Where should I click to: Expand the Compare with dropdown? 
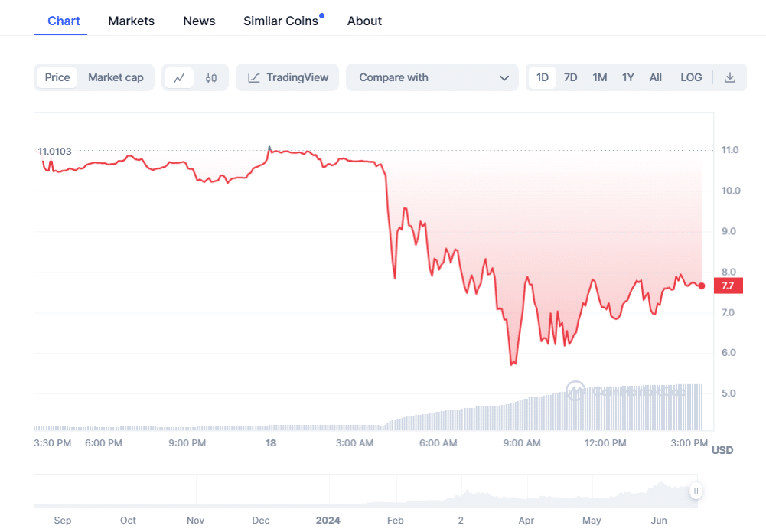pyautogui.click(x=433, y=77)
